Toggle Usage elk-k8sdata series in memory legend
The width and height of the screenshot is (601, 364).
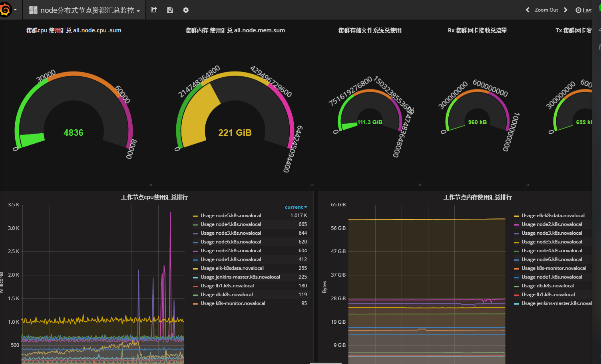click(553, 216)
